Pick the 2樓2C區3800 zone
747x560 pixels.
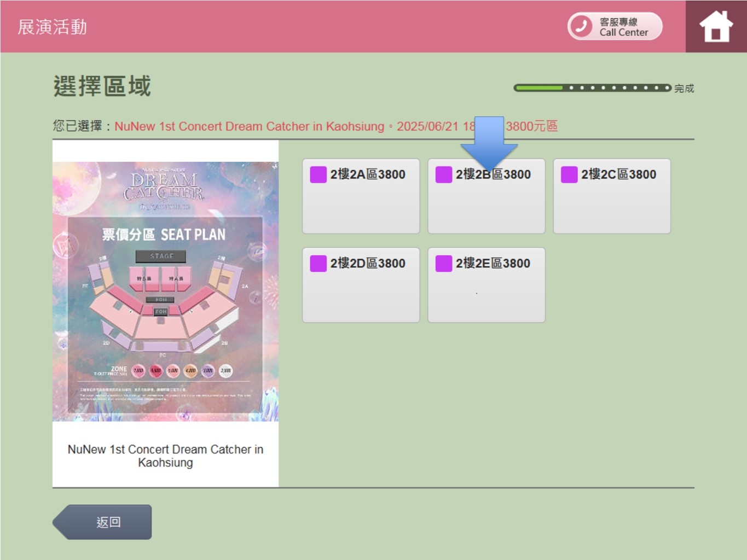[612, 196]
